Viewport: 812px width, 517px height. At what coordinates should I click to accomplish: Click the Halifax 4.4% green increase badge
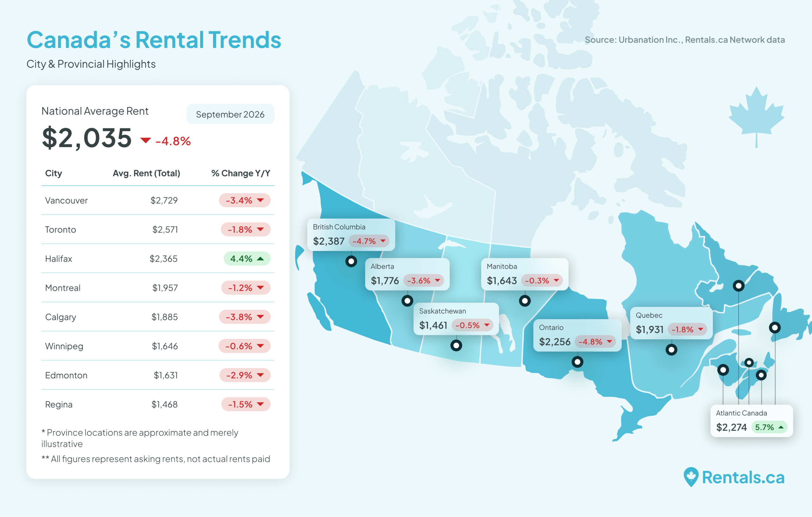coord(247,259)
